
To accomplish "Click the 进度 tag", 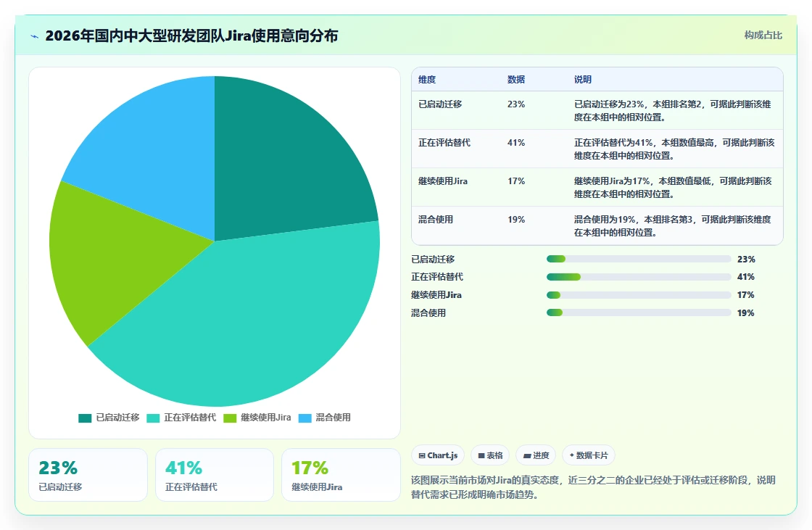I will 536,455.
